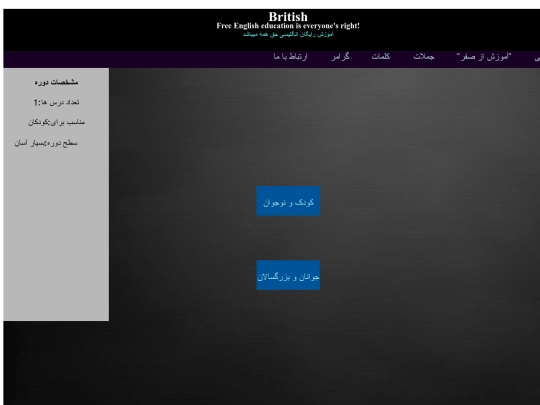Screen dimensions: 540x405
Task: Open the گرامر (grammar) nav item
Action: click(340, 56)
